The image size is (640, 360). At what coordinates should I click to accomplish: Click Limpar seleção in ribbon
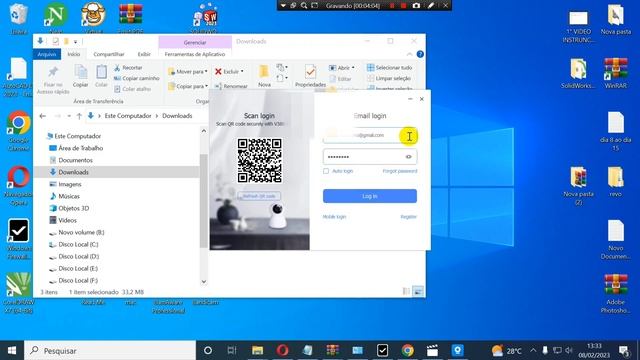pyautogui.click(x=389, y=78)
